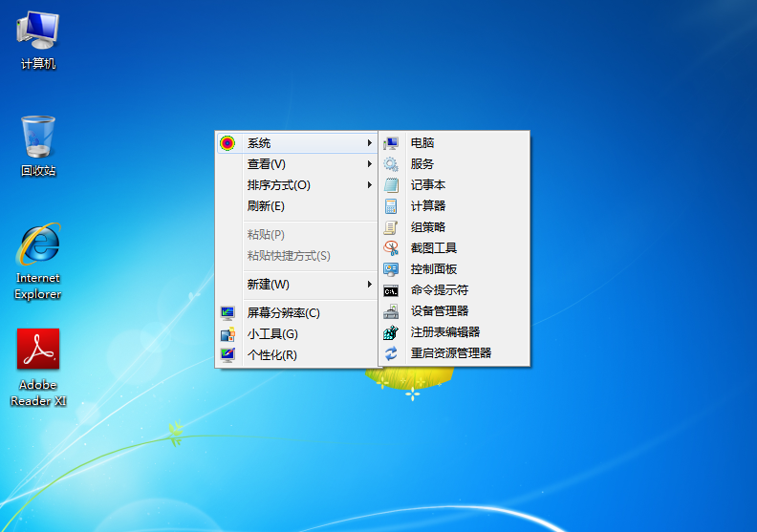This screenshot has height=532, width=757.
Task: Click the 重启资源管理器 refresh arrows icon
Action: tap(391, 353)
